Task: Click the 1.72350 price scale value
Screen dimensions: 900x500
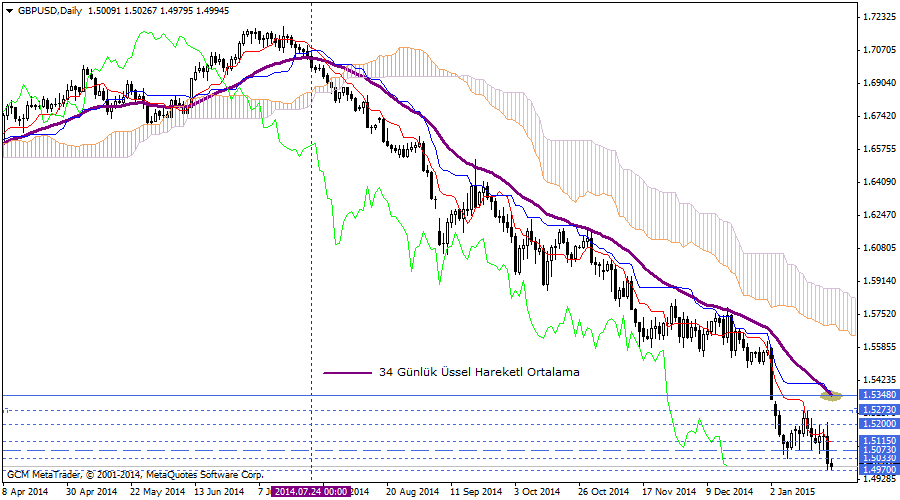Action: pyautogui.click(x=878, y=17)
